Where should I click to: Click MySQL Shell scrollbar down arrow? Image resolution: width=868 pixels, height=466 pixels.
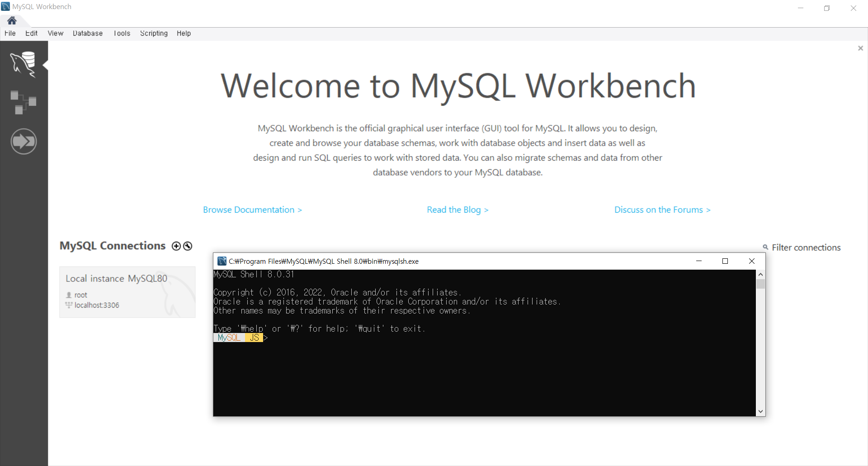(760, 412)
